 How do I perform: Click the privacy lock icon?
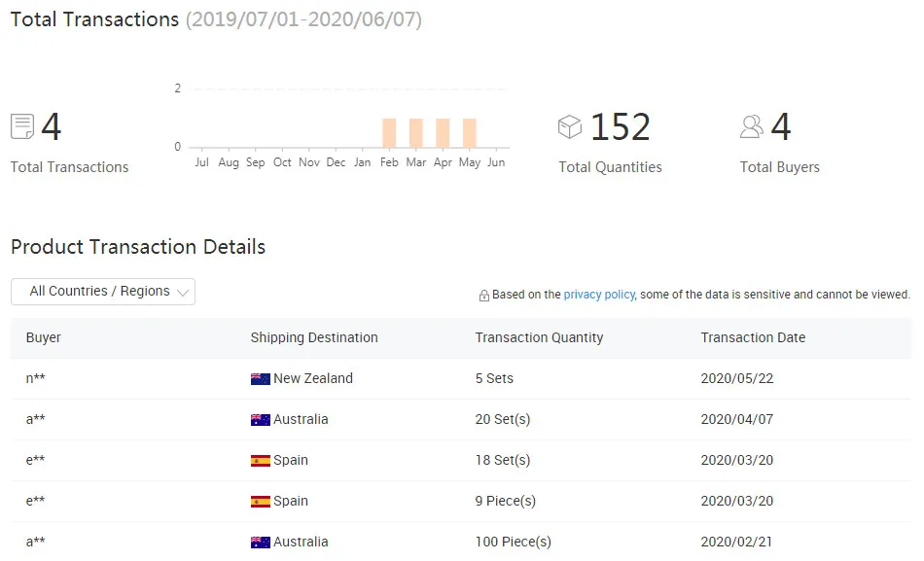[484, 296]
